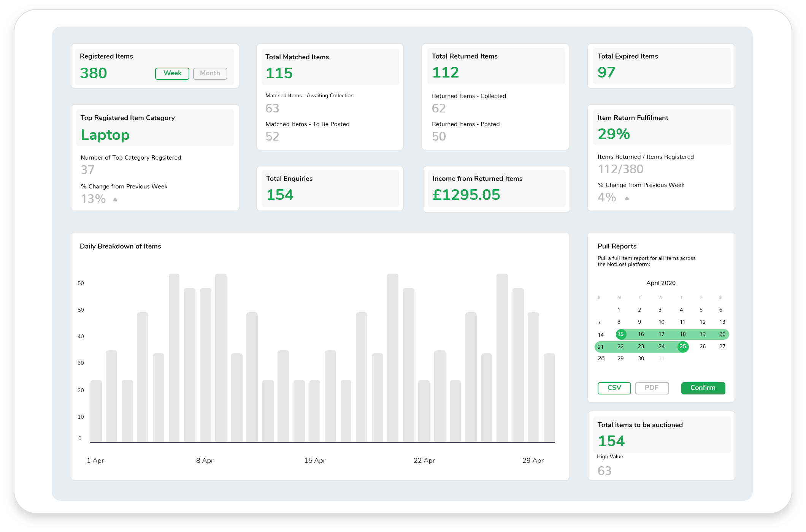This screenshot has height=532, width=806.
Task: Pick April 30 in the report calendar
Action: 641,358
